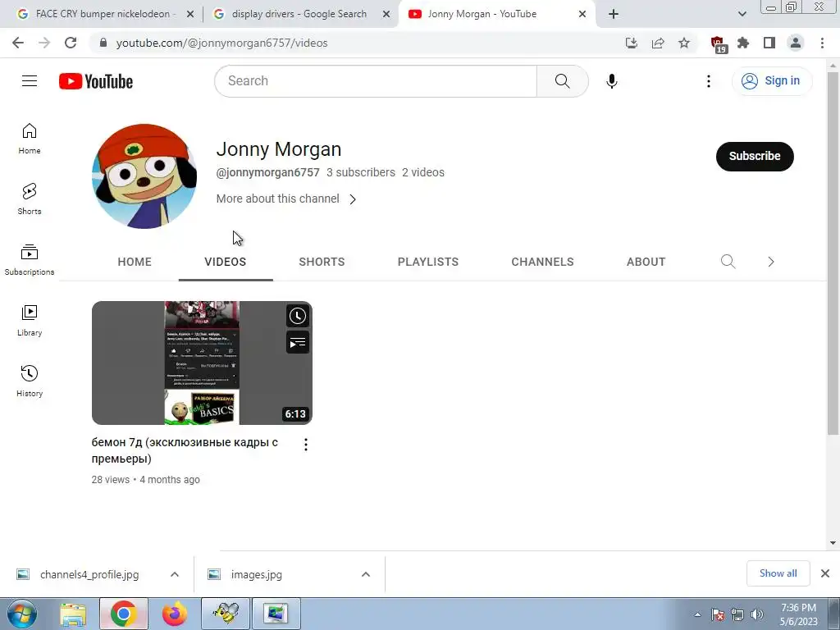This screenshot has width=840, height=630.
Task: Add video to Watch later
Action: pos(297,316)
